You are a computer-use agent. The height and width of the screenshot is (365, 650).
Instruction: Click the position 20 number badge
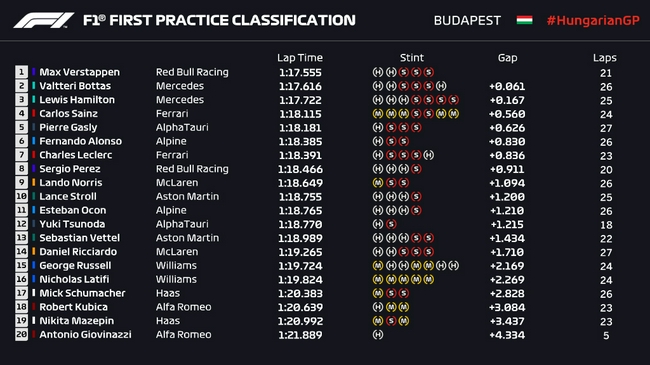pos(22,334)
